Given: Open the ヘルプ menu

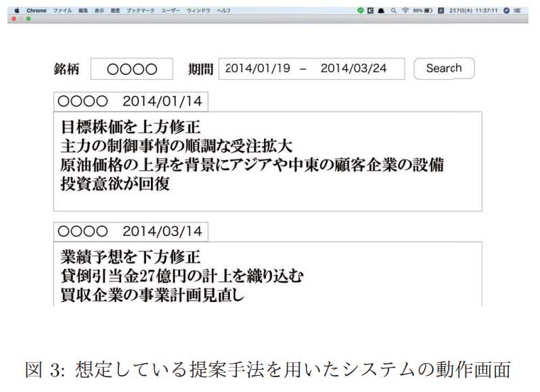Looking at the screenshot, I should (x=223, y=11).
